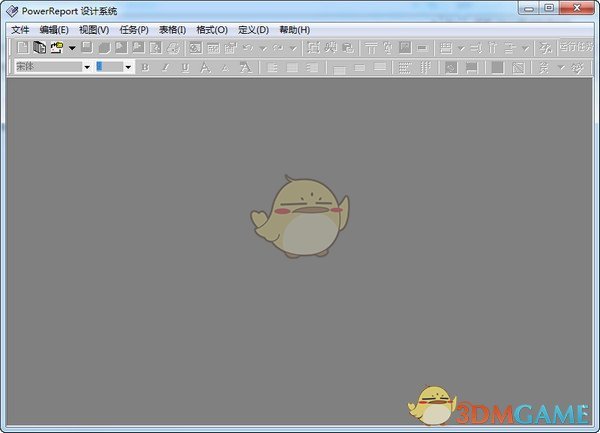Click the Redo arrow icon

click(279, 48)
